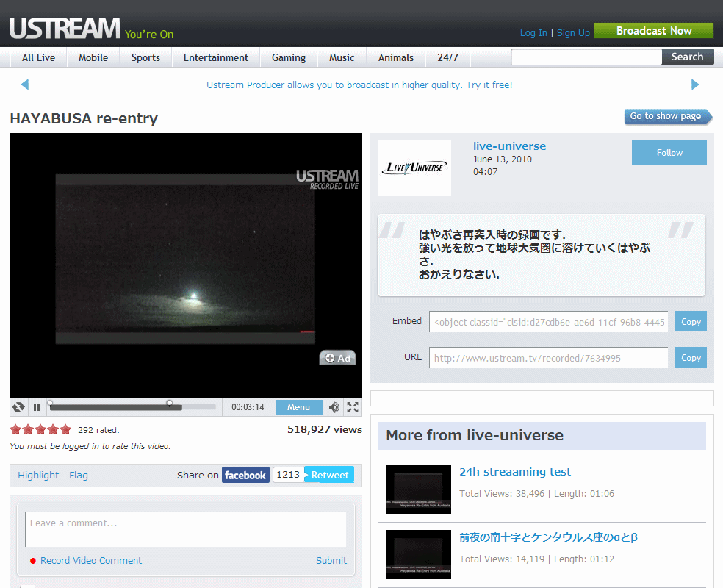Click the Highlight link
Image resolution: width=723 pixels, height=588 pixels.
[38, 475]
